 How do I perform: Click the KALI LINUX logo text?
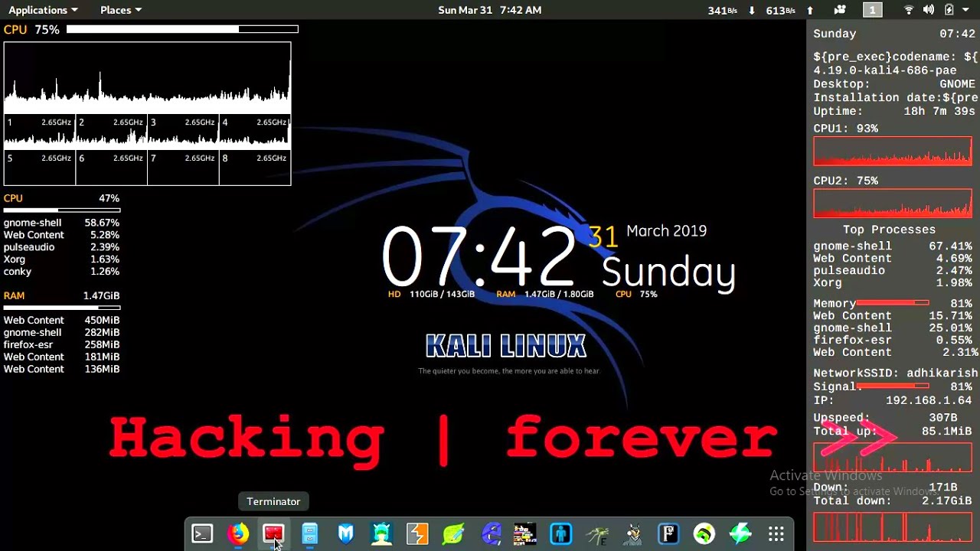tap(506, 346)
